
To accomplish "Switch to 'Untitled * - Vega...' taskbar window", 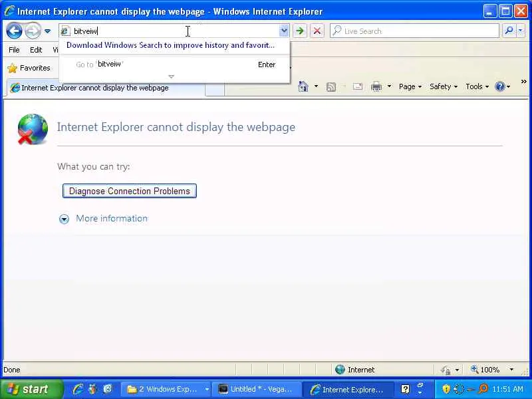I will [257, 389].
